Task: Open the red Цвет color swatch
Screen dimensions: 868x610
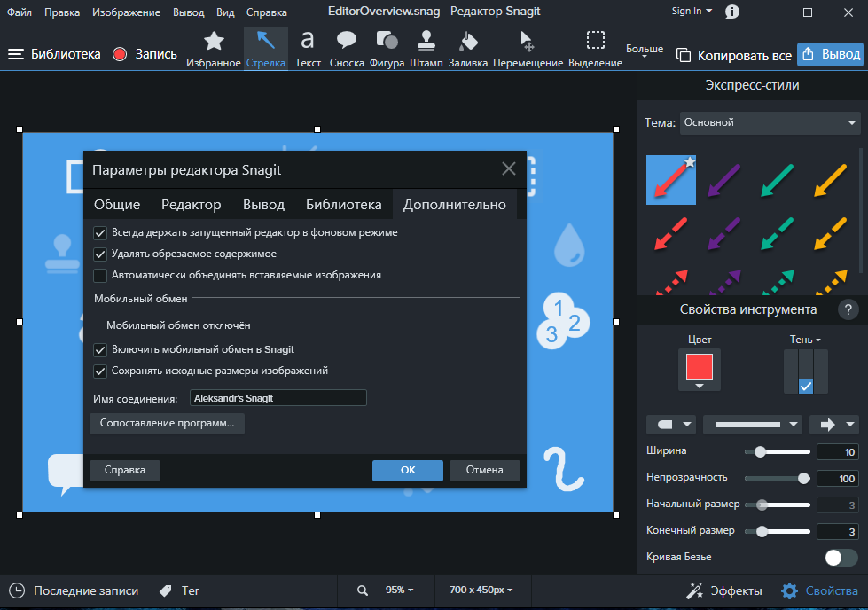Action: coord(700,369)
